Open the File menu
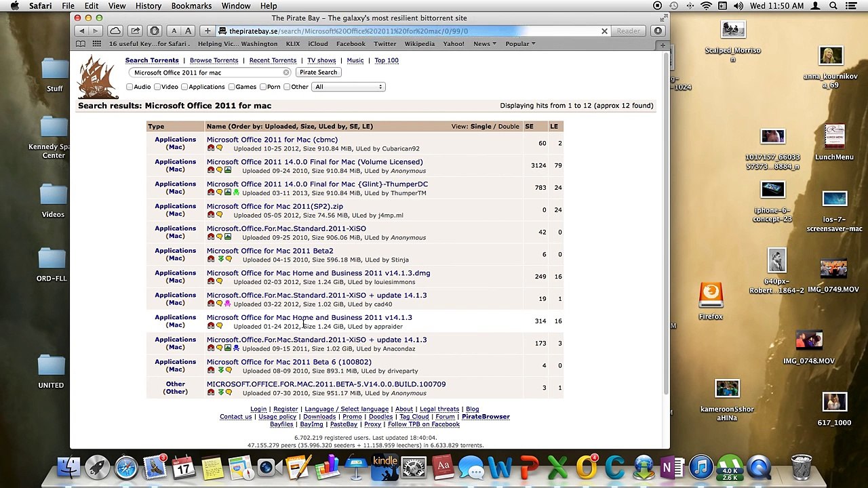The width and height of the screenshot is (868, 488). pyautogui.click(x=68, y=6)
